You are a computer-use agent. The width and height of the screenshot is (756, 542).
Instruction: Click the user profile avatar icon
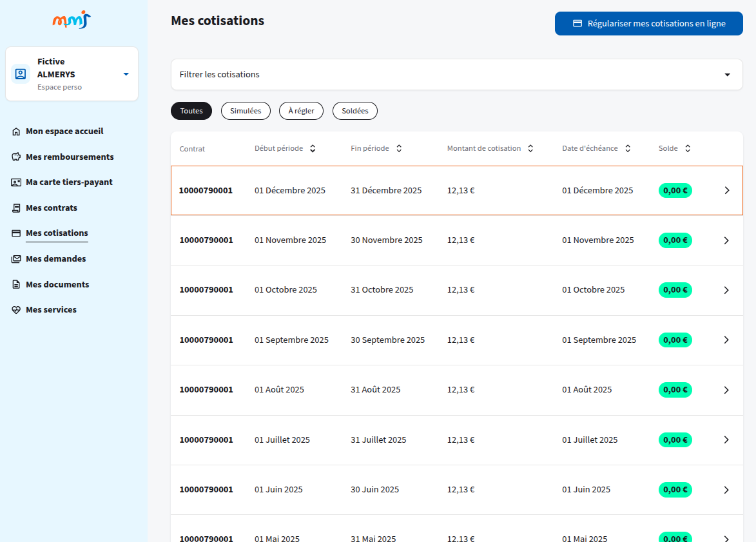(20, 73)
